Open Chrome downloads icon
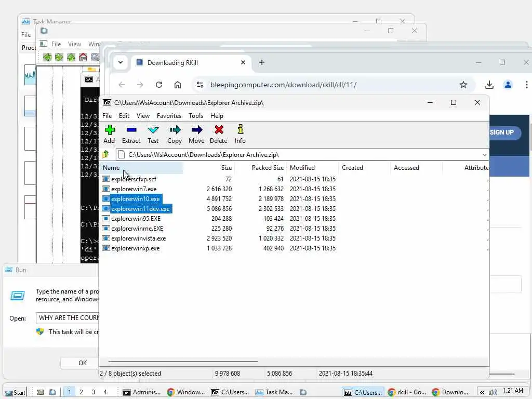Screen dimensions: 532x399 [489, 85]
